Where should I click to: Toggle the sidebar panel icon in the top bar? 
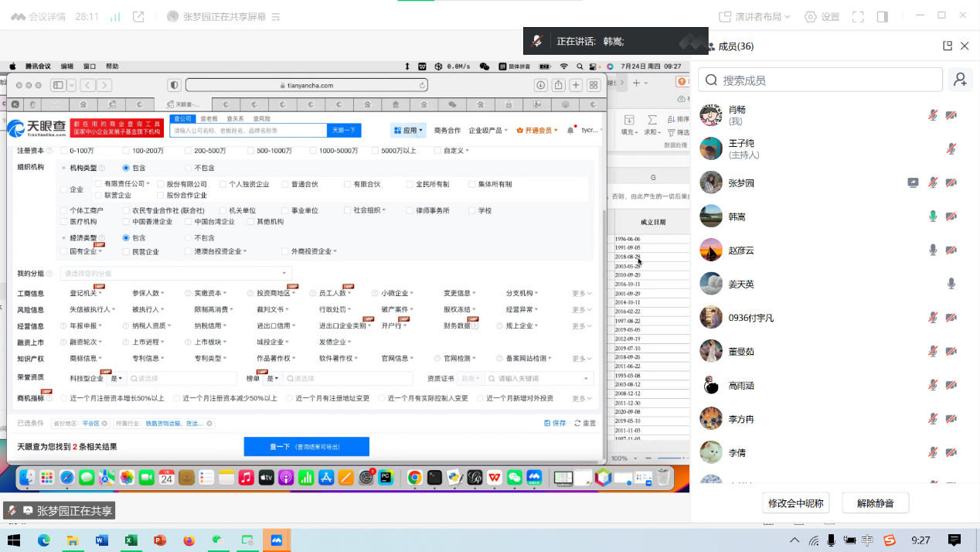[x=883, y=16]
